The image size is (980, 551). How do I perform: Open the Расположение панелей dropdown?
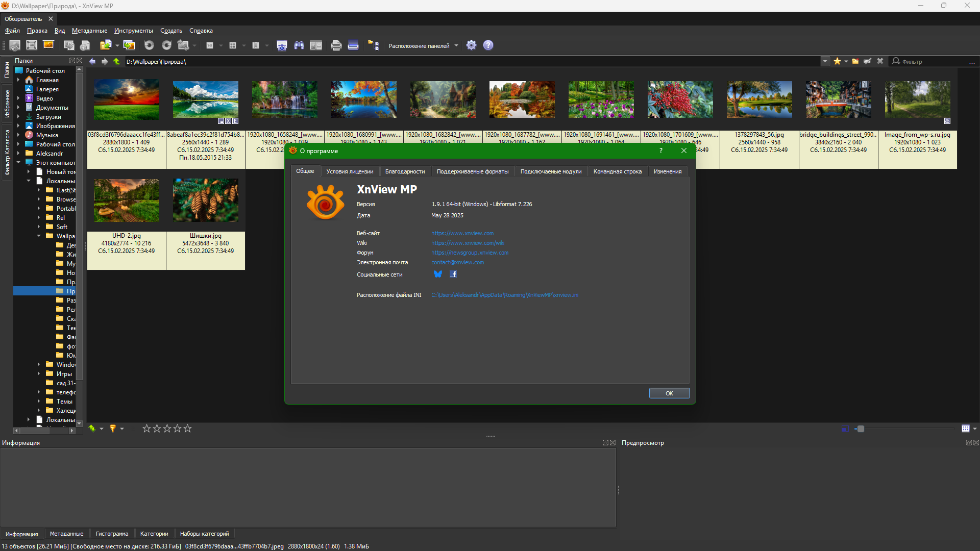(423, 46)
